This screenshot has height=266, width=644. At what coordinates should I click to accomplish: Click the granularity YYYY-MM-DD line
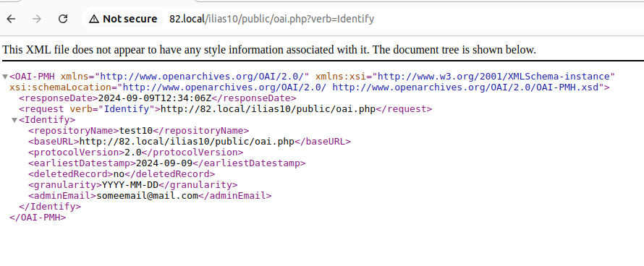click(x=132, y=185)
